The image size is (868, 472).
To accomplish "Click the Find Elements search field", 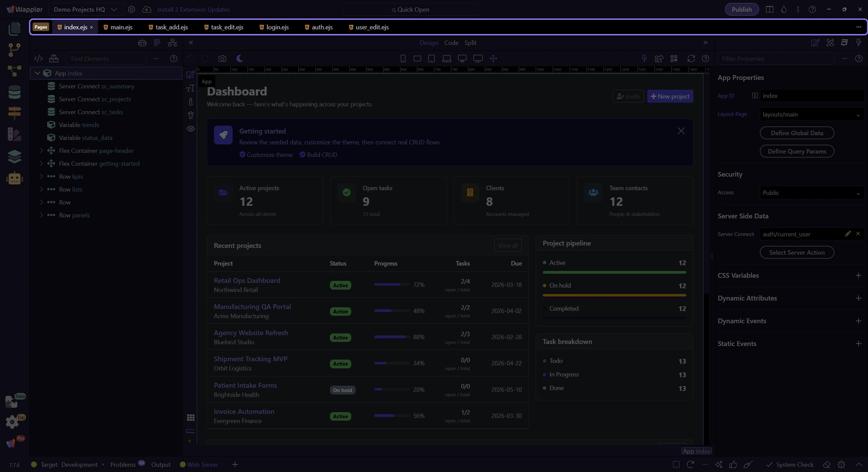I will [x=106, y=59].
